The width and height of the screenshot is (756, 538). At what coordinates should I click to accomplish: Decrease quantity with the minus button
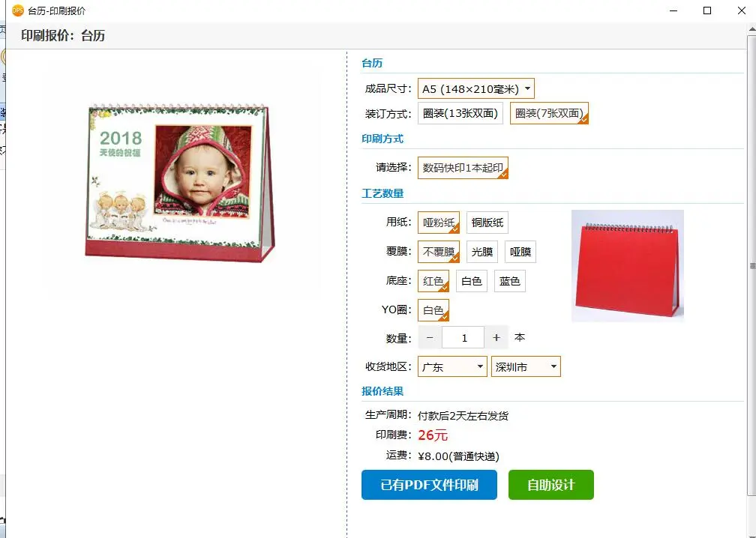pyautogui.click(x=430, y=338)
